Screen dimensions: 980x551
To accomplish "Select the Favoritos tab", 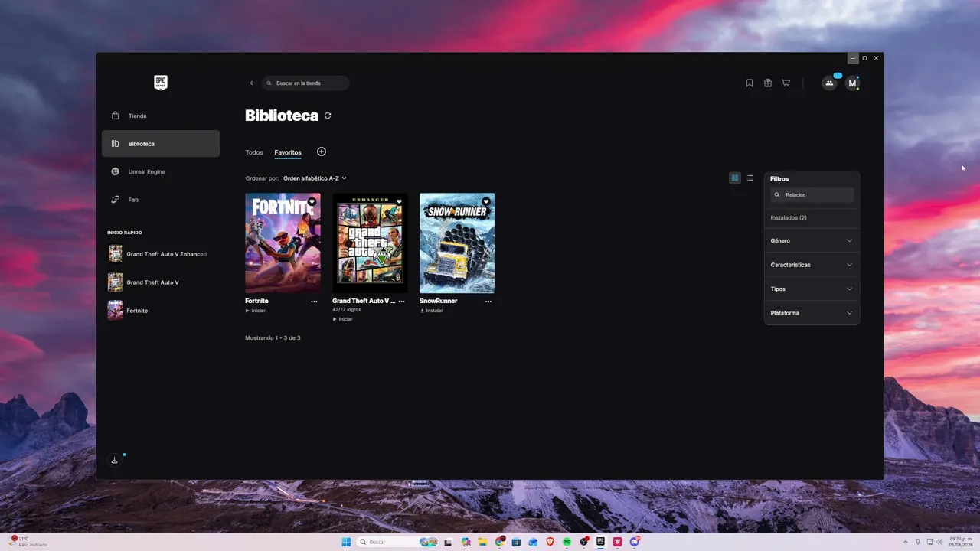I will tap(288, 152).
